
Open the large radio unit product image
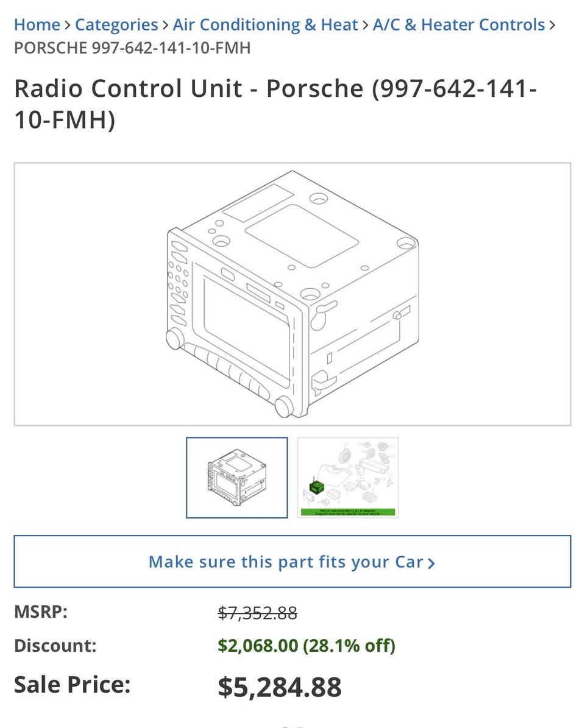tap(292, 294)
